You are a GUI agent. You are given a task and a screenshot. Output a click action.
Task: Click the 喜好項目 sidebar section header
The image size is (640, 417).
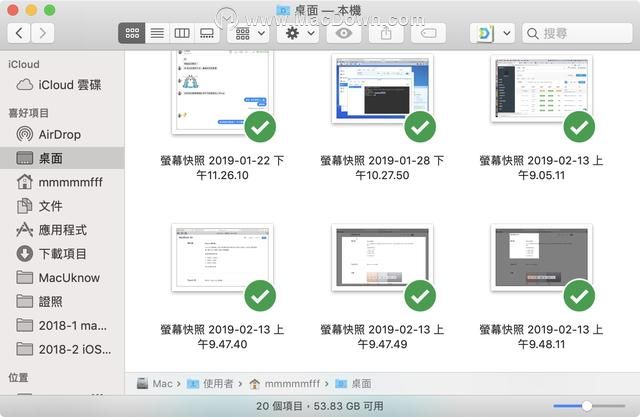(28, 113)
